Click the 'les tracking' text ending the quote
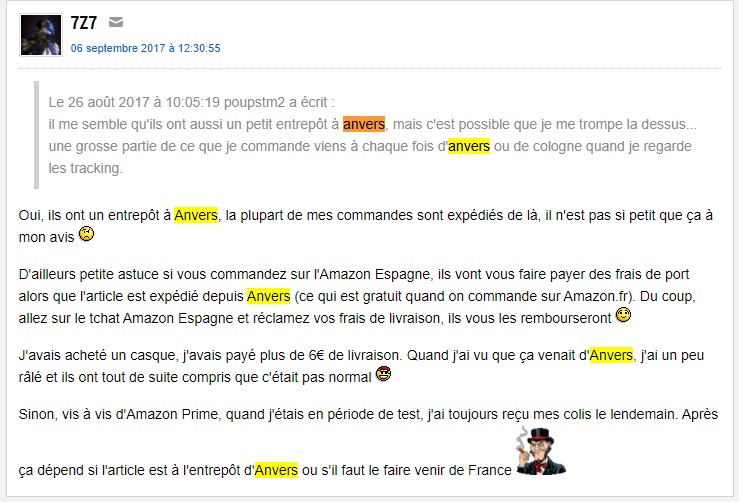Image resolution: width=739 pixels, height=502 pixels. [x=85, y=168]
